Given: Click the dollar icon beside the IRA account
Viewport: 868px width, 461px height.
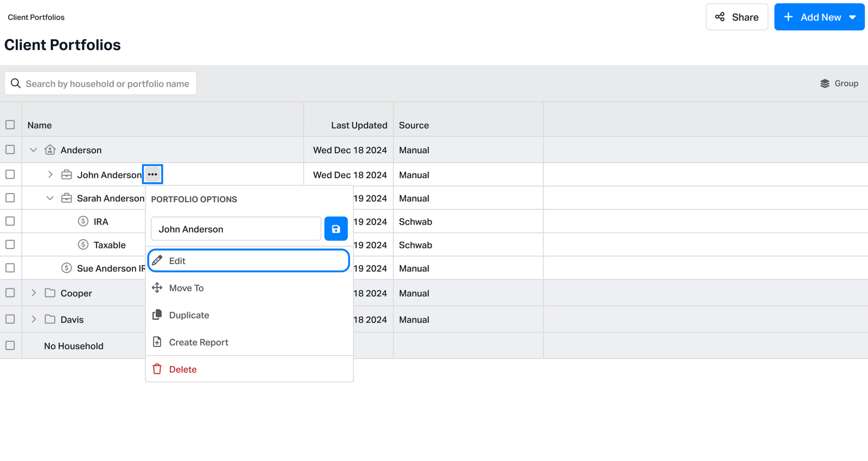Looking at the screenshot, I should click(x=83, y=221).
